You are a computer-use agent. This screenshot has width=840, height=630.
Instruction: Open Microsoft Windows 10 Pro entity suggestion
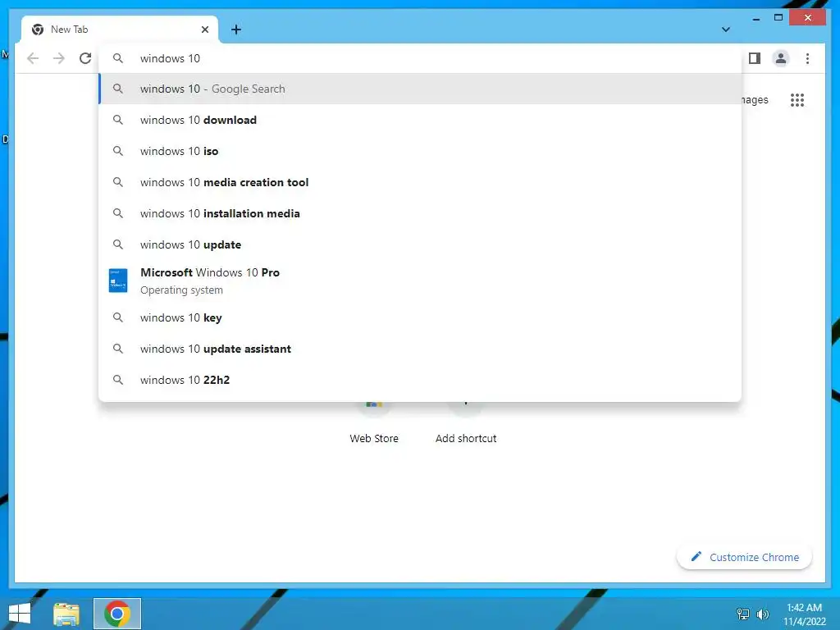click(420, 281)
